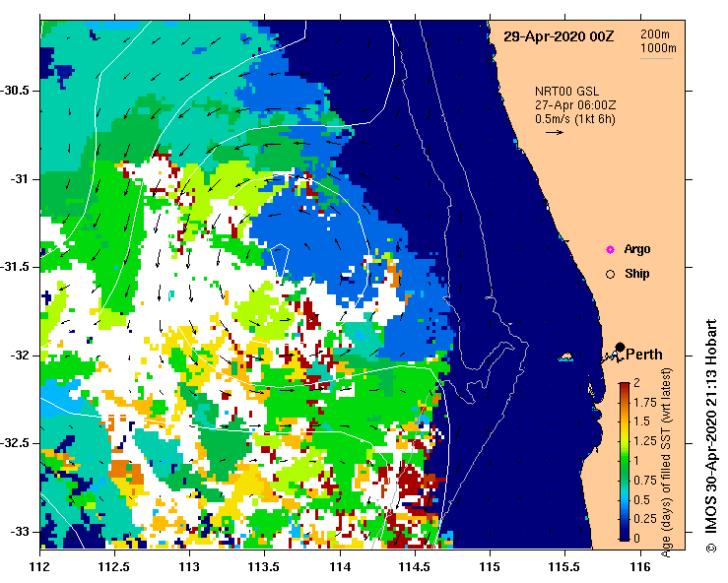The image size is (728, 583).
Task: Click the Ship legend text
Action: coord(637,274)
